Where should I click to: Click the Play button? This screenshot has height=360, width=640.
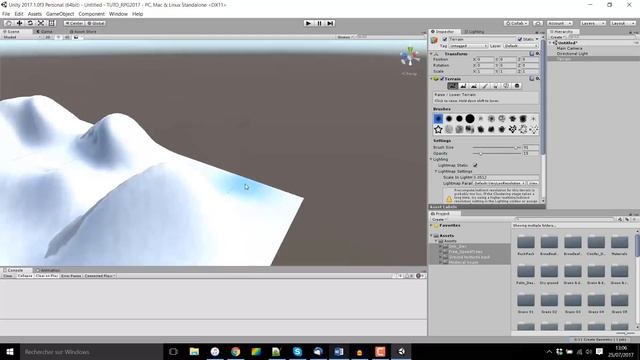point(309,23)
